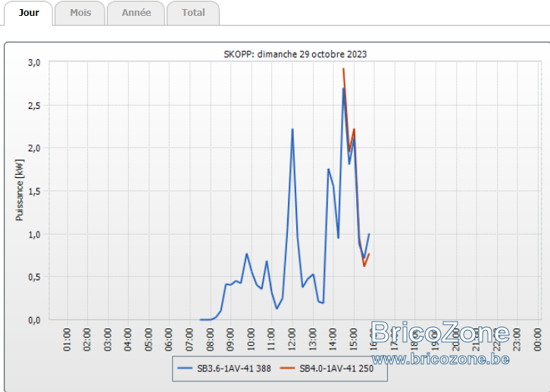Click the blue curve peak at 12:00
This screenshot has height=392, width=550.
click(292, 129)
